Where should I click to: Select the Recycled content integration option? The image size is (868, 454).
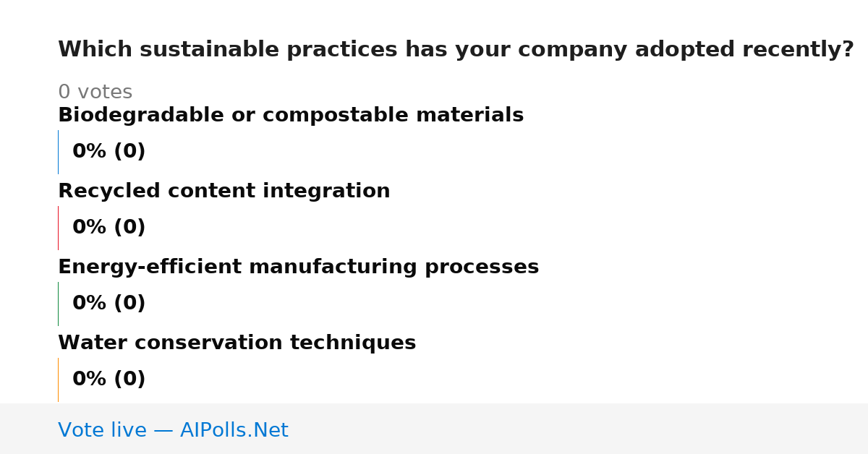[224, 192]
